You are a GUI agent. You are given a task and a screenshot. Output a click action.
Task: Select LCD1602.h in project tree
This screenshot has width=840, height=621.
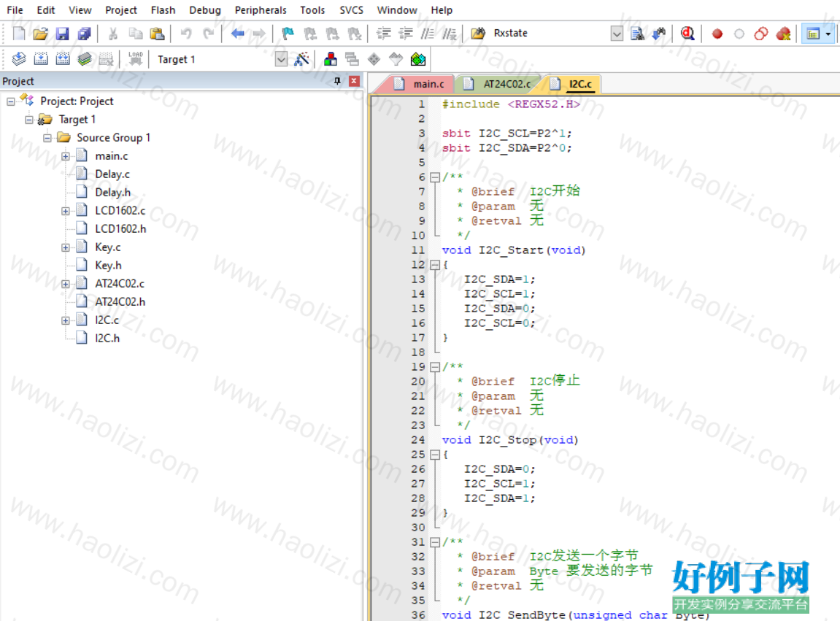tap(120, 229)
